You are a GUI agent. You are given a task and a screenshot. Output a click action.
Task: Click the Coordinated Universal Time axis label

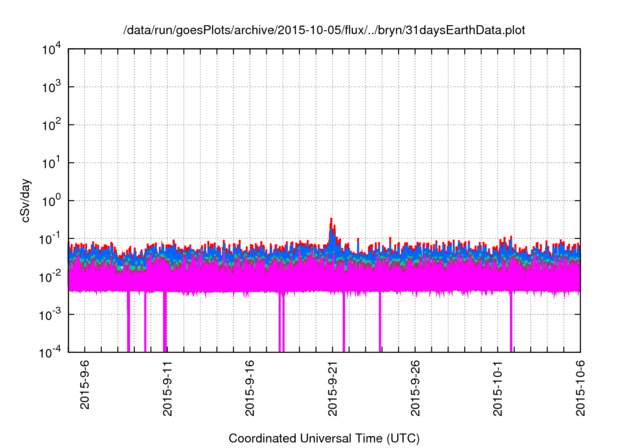click(324, 438)
